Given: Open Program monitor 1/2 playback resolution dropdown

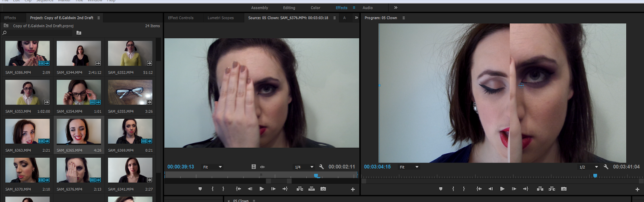Looking at the screenshot, I should pyautogui.click(x=588, y=167).
